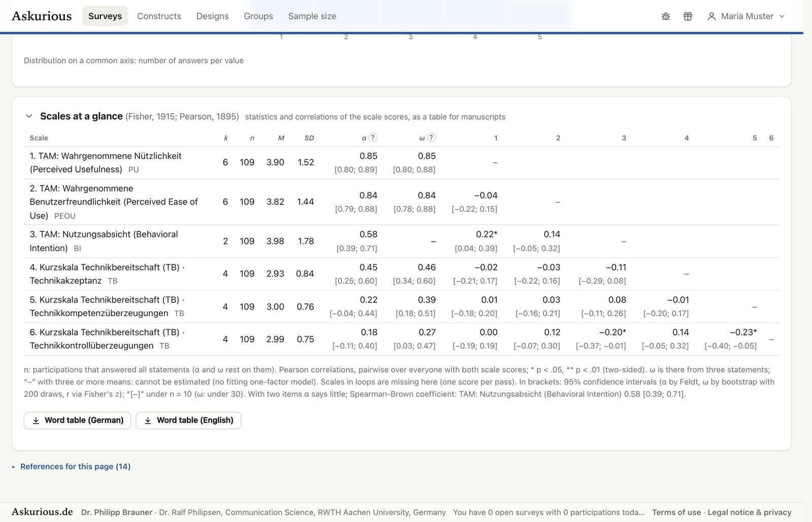Click the user profile icon
The height and width of the screenshot is (522, 812).
(712, 16)
